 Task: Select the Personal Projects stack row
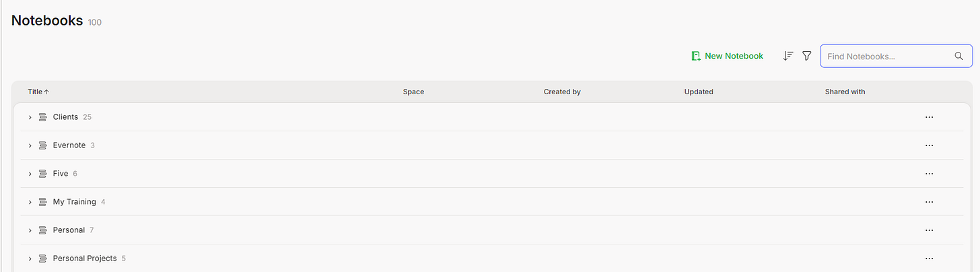(x=85, y=259)
